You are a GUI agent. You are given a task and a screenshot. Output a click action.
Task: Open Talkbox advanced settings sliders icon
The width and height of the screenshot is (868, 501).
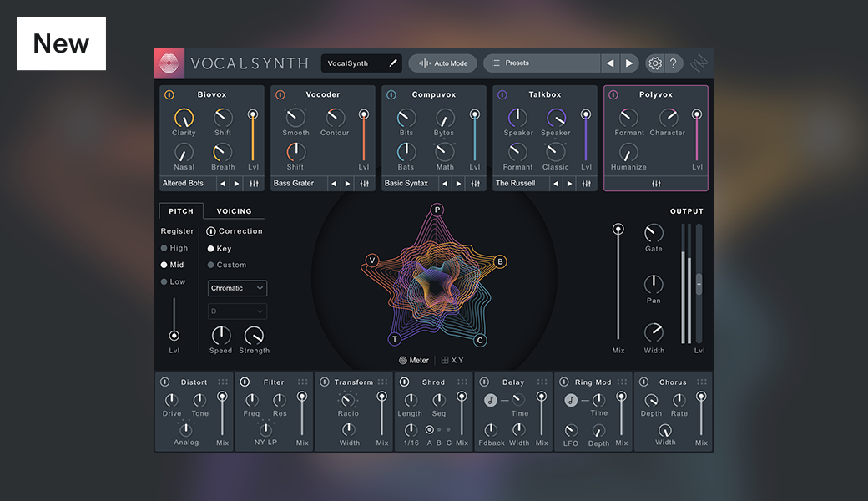(x=586, y=183)
